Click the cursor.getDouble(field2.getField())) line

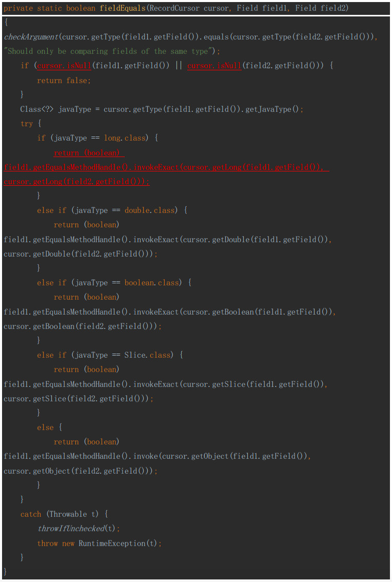click(81, 254)
